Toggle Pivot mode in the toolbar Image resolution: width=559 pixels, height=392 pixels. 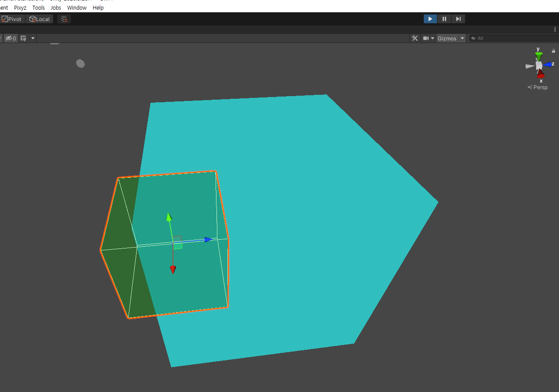pyautogui.click(x=12, y=18)
